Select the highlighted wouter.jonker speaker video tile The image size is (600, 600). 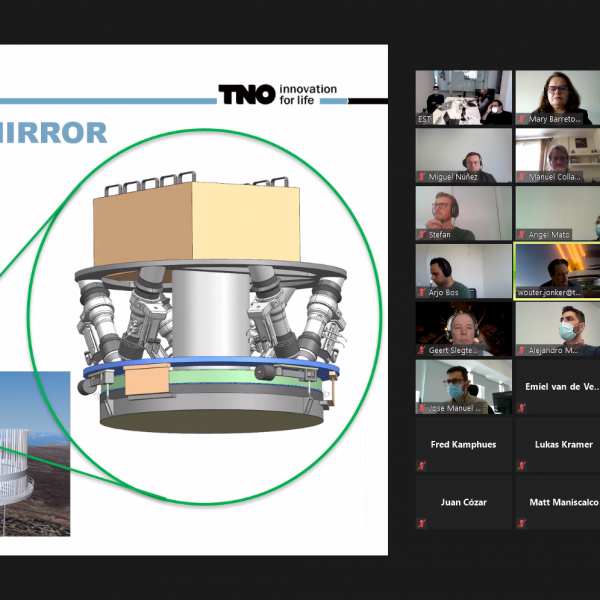[x=557, y=270]
